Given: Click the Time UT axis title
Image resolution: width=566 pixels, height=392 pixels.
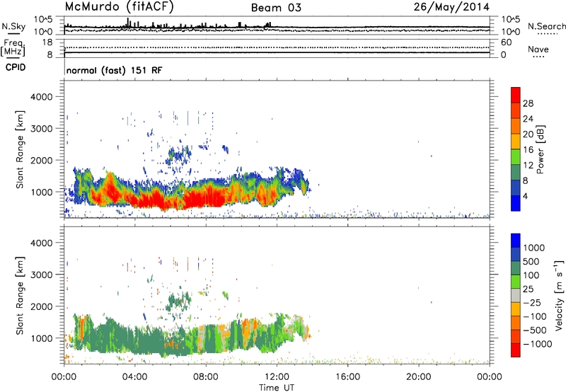Looking at the screenshot, I should point(277,388).
